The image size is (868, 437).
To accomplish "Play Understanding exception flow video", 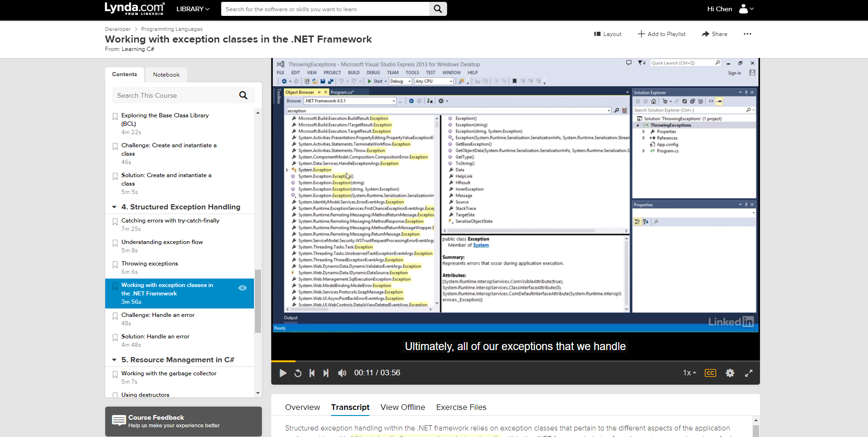I will coord(162,242).
